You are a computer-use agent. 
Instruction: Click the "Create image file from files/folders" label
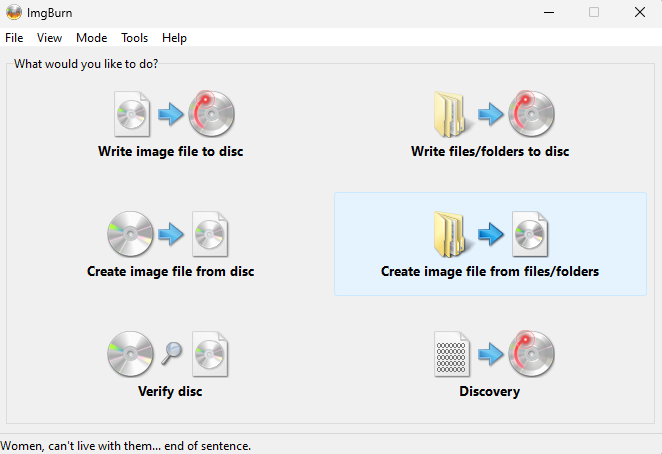(x=490, y=272)
